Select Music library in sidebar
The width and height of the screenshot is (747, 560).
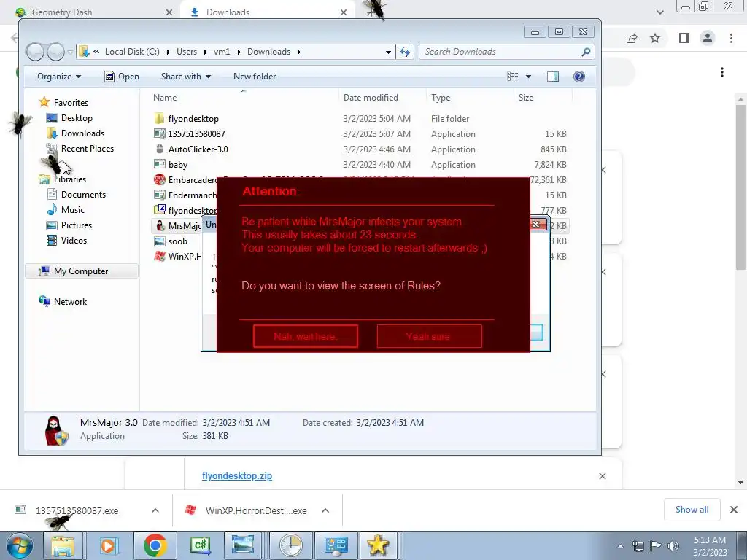click(72, 209)
